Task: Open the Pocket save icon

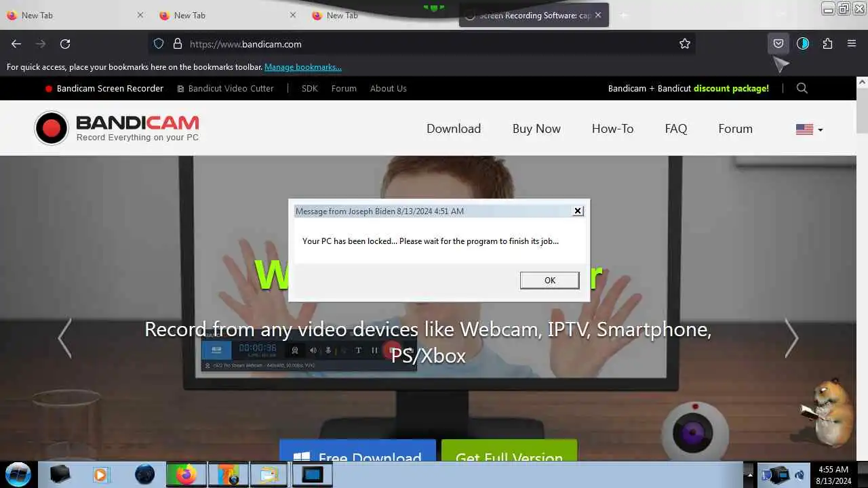Action: tap(778, 44)
